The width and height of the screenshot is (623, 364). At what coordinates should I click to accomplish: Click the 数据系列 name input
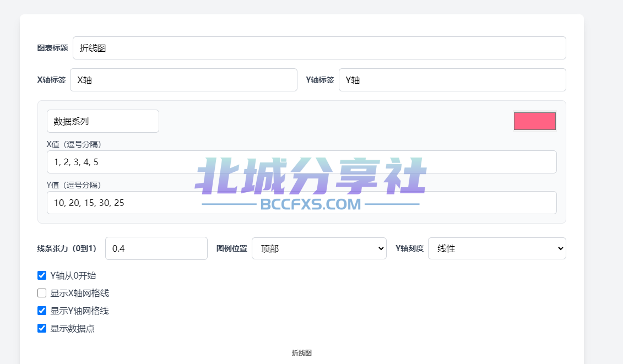(103, 121)
